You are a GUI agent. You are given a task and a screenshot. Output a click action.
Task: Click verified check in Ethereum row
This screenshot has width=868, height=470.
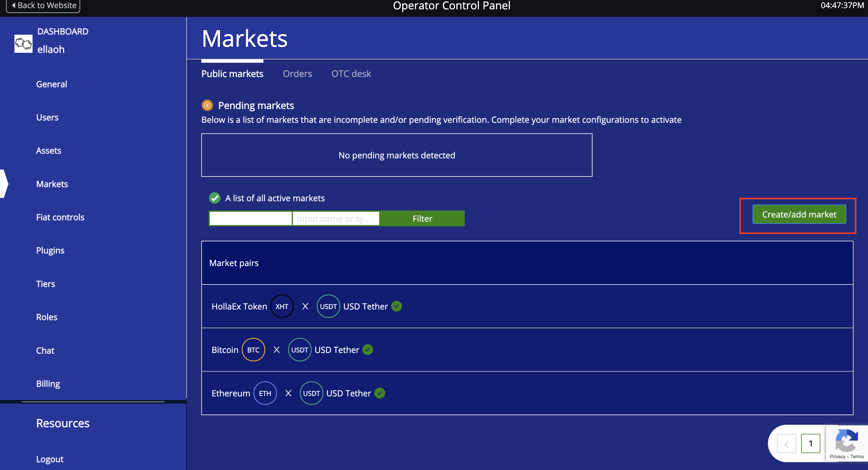click(380, 393)
